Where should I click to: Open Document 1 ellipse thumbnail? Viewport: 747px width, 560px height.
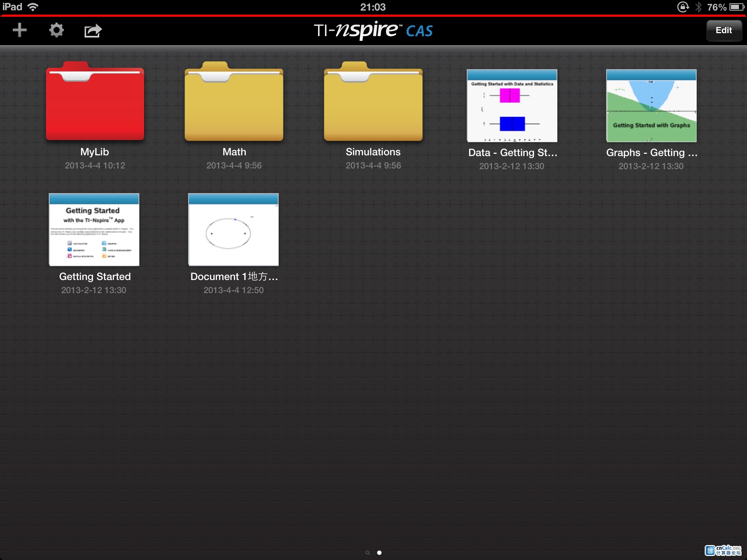pos(233,230)
